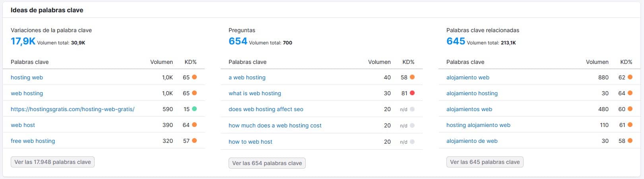Click gray n/d dot for 'how to web host'

point(412,142)
